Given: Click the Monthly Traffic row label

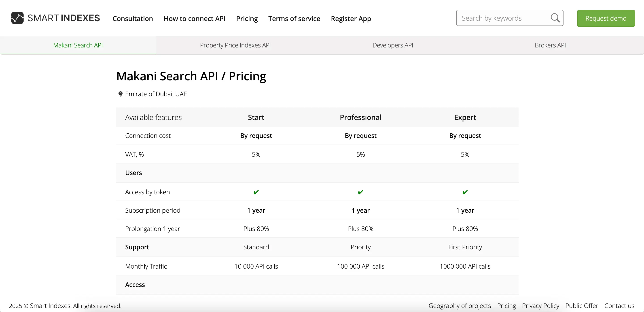Looking at the screenshot, I should click(x=146, y=266).
